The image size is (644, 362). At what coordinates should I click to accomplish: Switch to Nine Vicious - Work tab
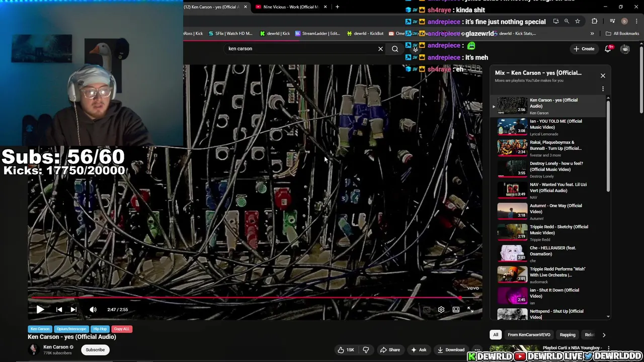(x=290, y=7)
